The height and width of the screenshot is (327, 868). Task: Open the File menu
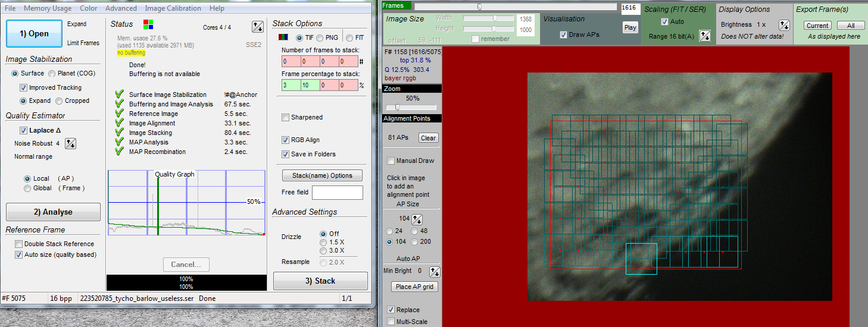[x=11, y=8]
